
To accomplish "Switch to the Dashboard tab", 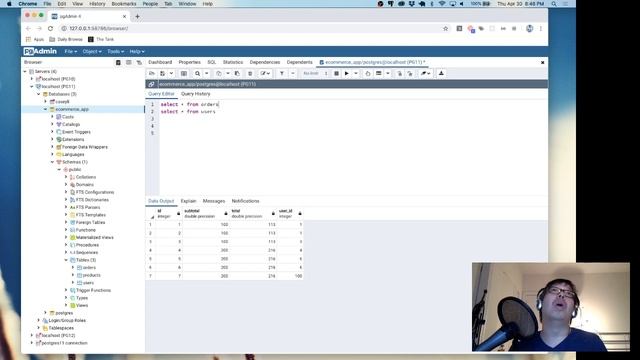I will click(x=160, y=62).
